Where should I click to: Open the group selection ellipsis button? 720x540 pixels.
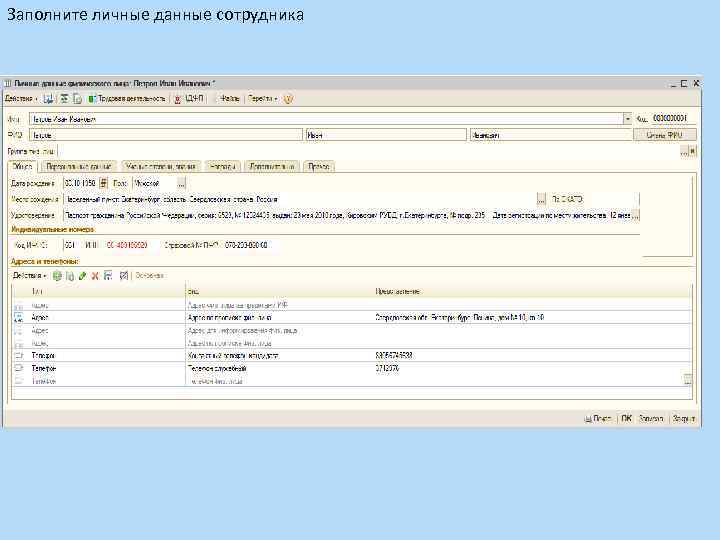pos(684,151)
